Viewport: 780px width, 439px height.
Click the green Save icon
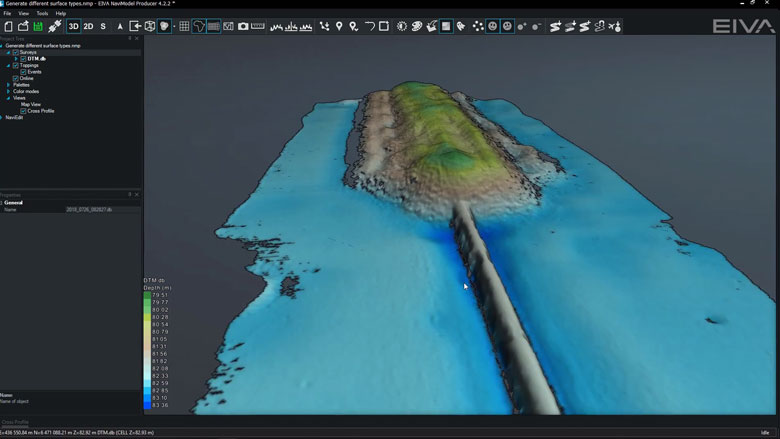coord(37,26)
